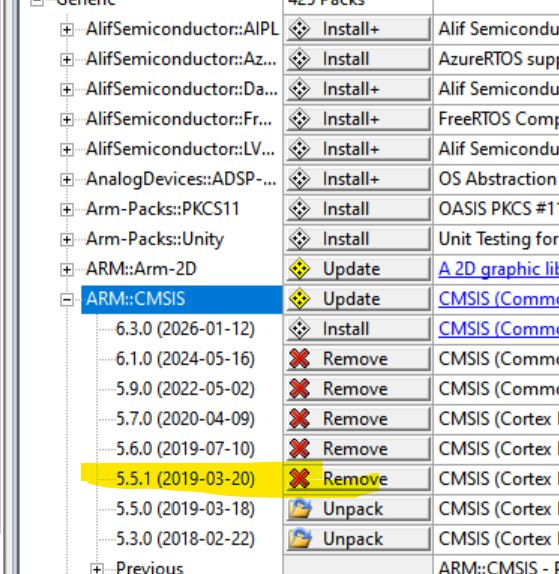The height and width of the screenshot is (574, 559).
Task: Open the A 2D graphic library link
Action: pos(498,270)
